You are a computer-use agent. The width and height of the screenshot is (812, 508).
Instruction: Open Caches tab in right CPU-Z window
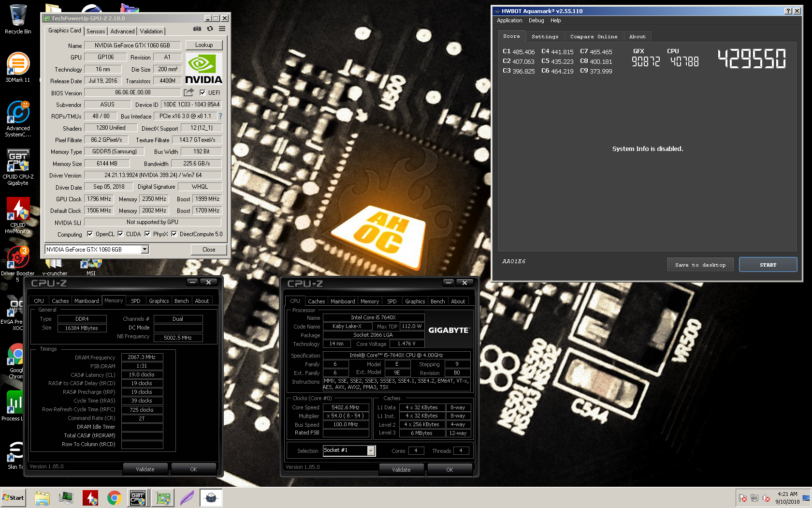(317, 301)
